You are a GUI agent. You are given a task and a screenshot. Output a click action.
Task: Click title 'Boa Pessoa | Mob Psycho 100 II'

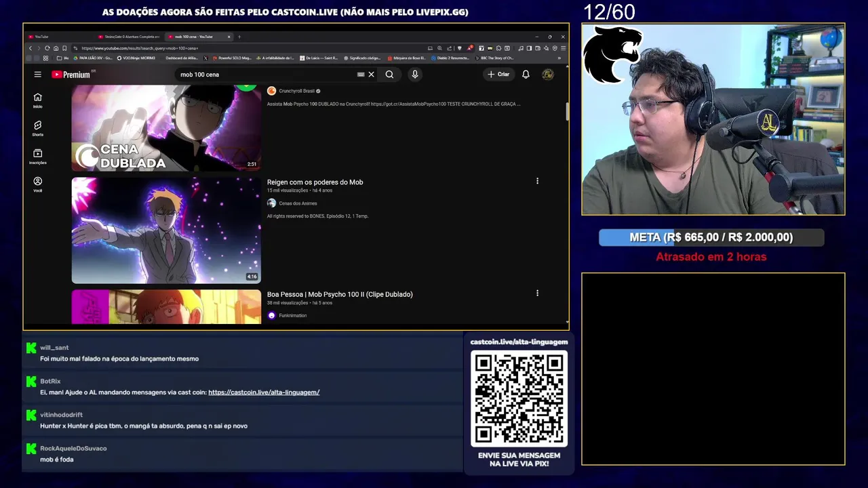pos(340,294)
